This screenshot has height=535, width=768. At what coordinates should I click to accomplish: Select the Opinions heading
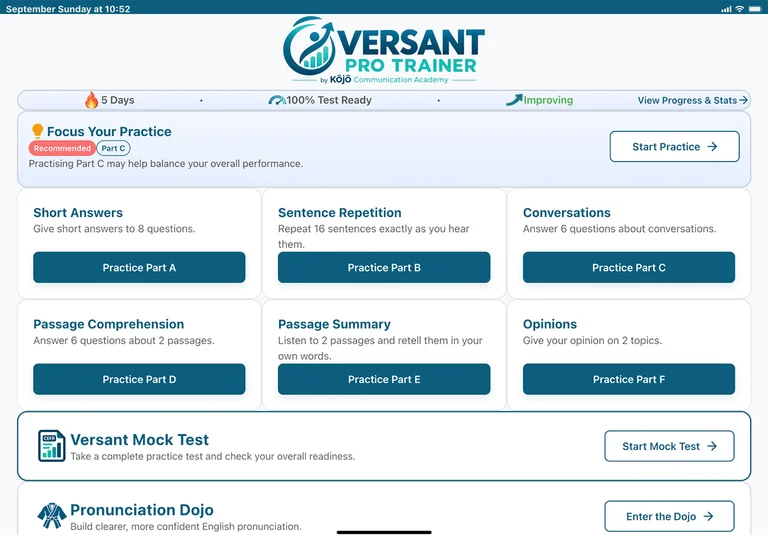pos(550,324)
